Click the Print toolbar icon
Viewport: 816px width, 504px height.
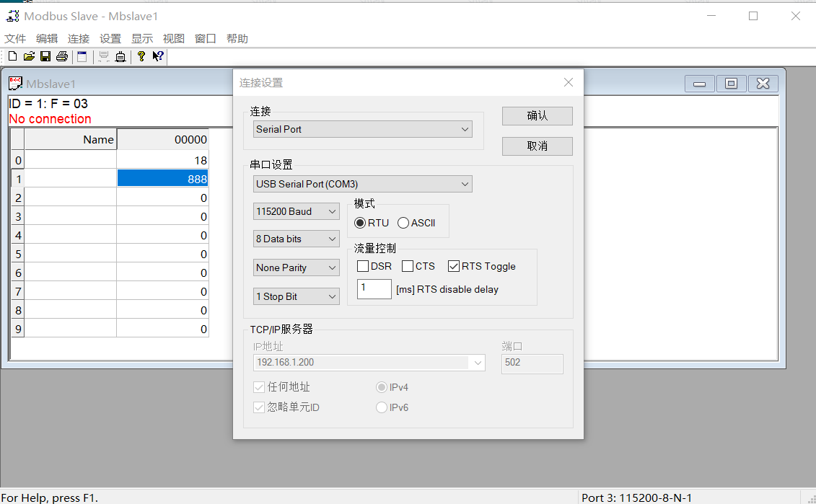[62, 56]
